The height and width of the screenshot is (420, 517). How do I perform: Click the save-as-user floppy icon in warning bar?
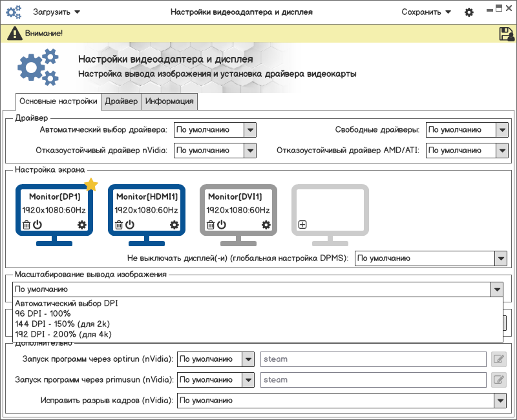click(507, 34)
